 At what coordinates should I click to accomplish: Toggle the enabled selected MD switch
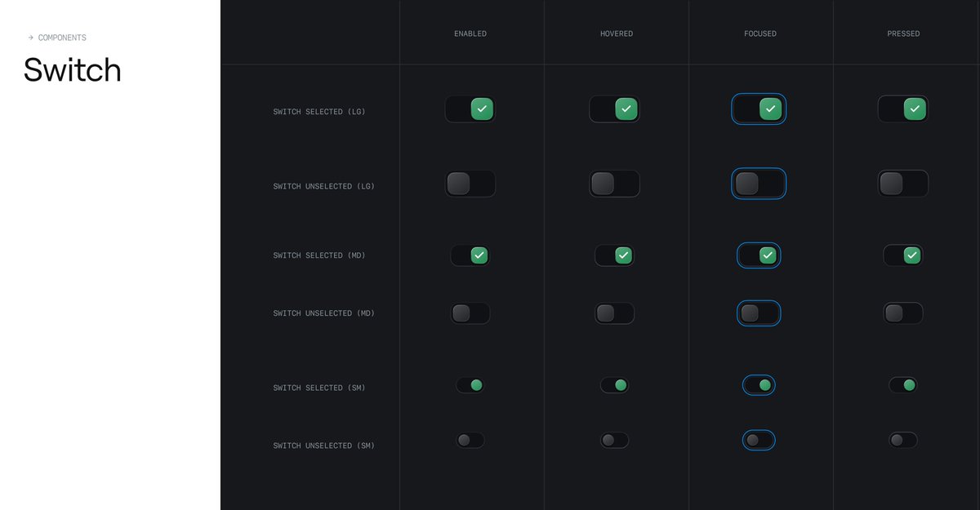pos(470,255)
